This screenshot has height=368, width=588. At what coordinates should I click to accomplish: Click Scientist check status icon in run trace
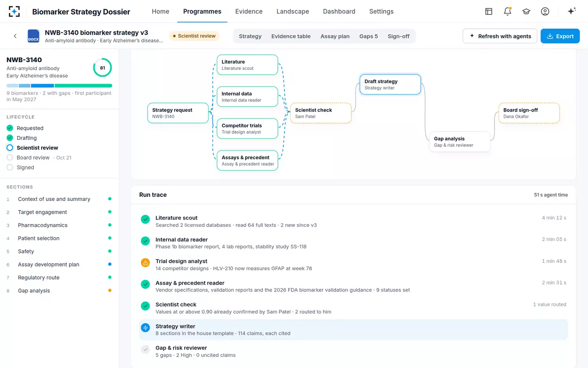click(145, 306)
